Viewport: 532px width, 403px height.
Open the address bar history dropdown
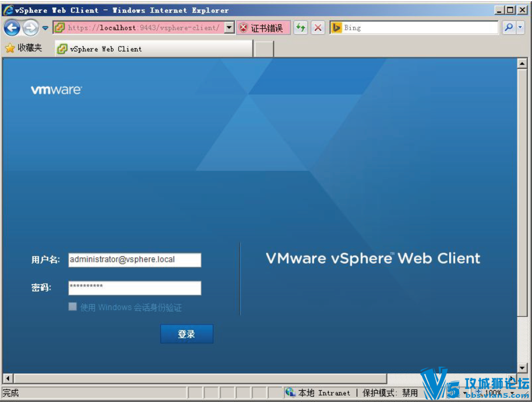(x=228, y=27)
